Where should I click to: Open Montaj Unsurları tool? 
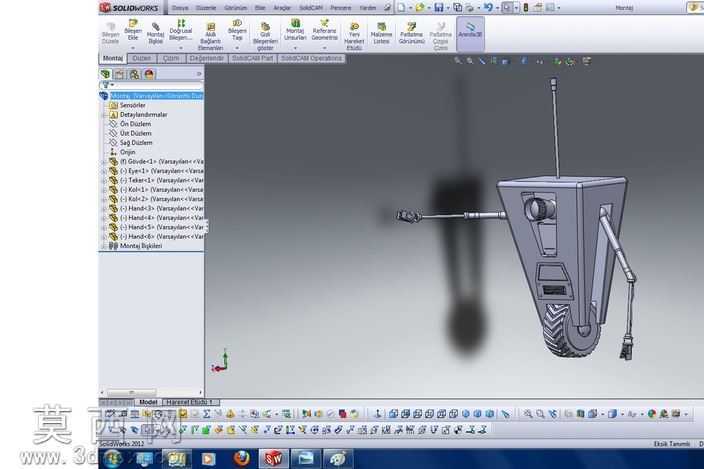pos(295,30)
